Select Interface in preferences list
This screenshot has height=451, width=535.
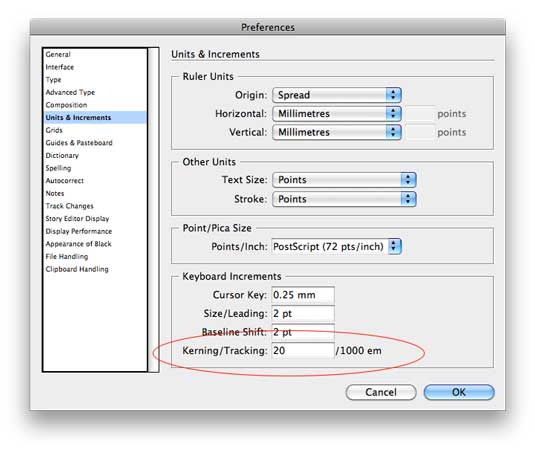[x=60, y=67]
